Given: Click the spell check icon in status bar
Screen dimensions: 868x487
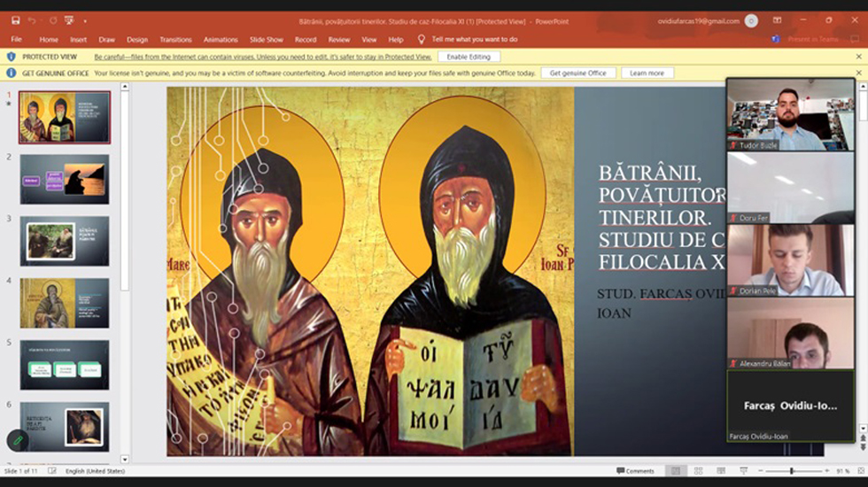Looking at the screenshot, I should (x=52, y=471).
